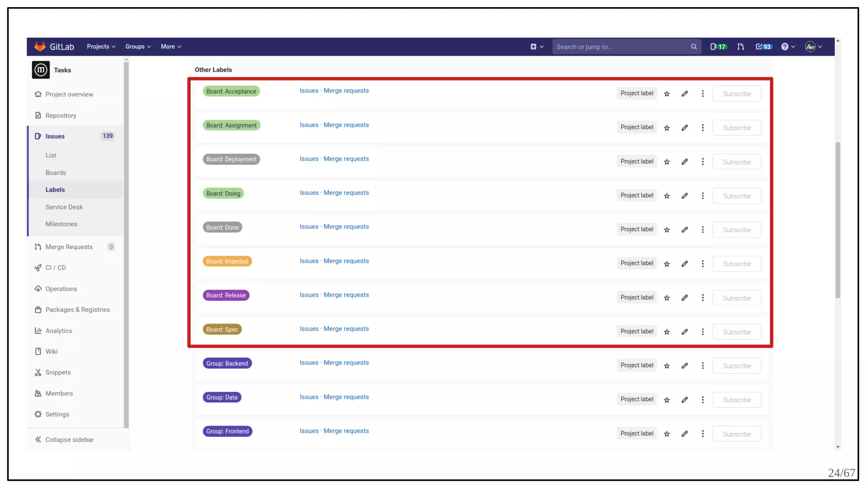Viewport: 868px width, 488px height.
Task: Prioritize the Group: Data label with star
Action: click(x=667, y=400)
